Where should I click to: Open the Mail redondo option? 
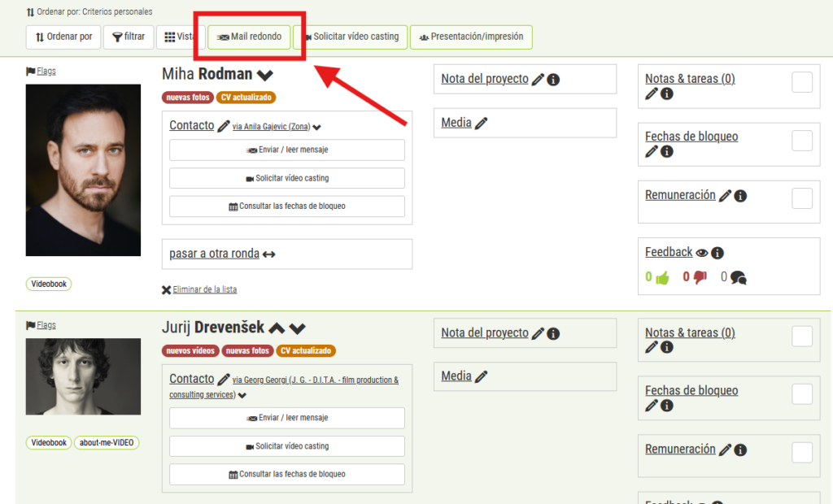point(249,37)
